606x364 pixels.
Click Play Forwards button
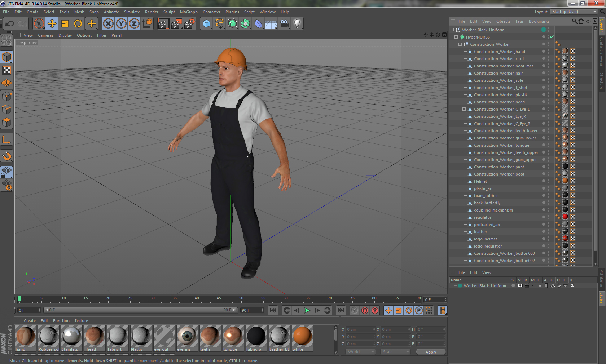(x=307, y=310)
